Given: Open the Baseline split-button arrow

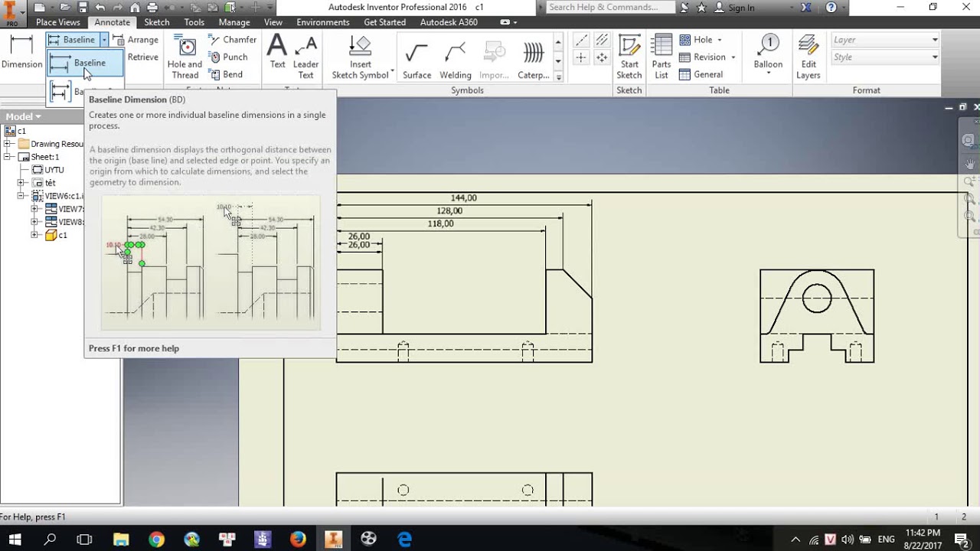Looking at the screenshot, I should [x=104, y=40].
